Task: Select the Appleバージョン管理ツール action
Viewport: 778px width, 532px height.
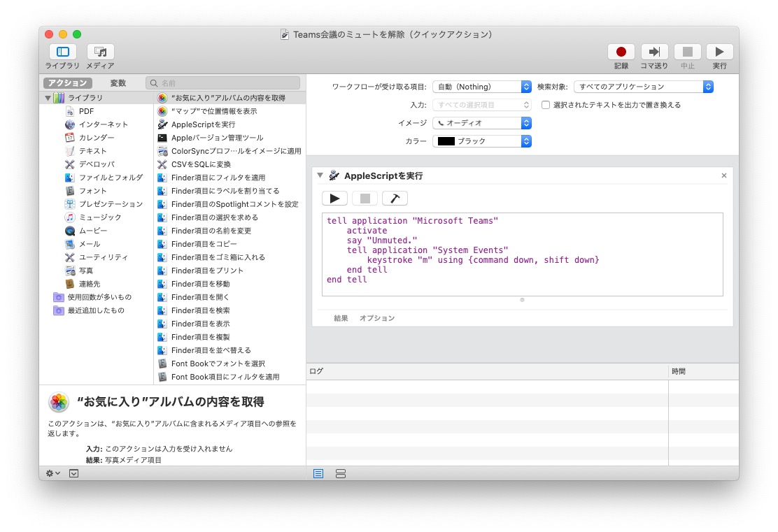Action: point(230,138)
